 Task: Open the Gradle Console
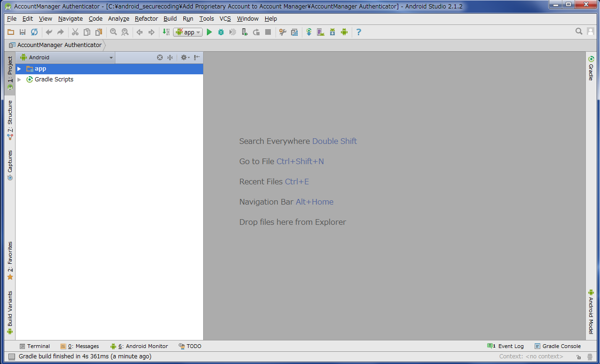[x=558, y=346]
